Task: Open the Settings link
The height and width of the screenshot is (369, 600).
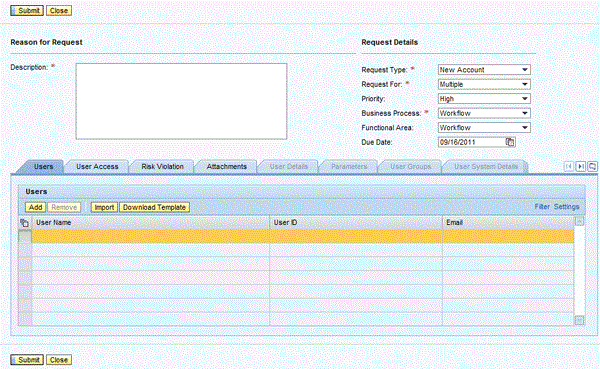Action: pyautogui.click(x=566, y=207)
